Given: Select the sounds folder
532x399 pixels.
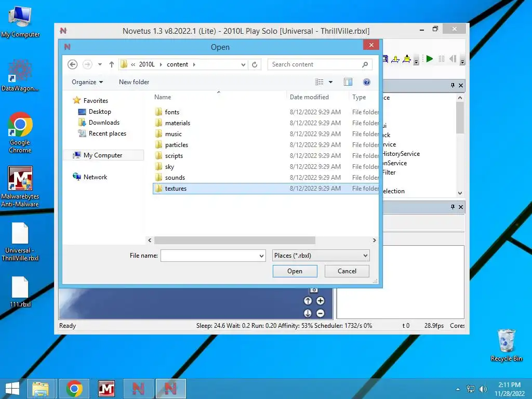Looking at the screenshot, I should click(x=265, y=178).
